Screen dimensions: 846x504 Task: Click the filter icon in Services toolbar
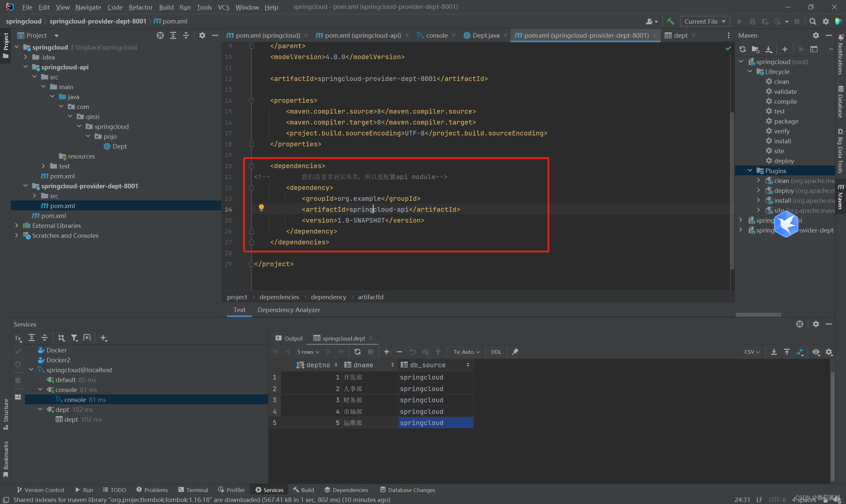74,338
